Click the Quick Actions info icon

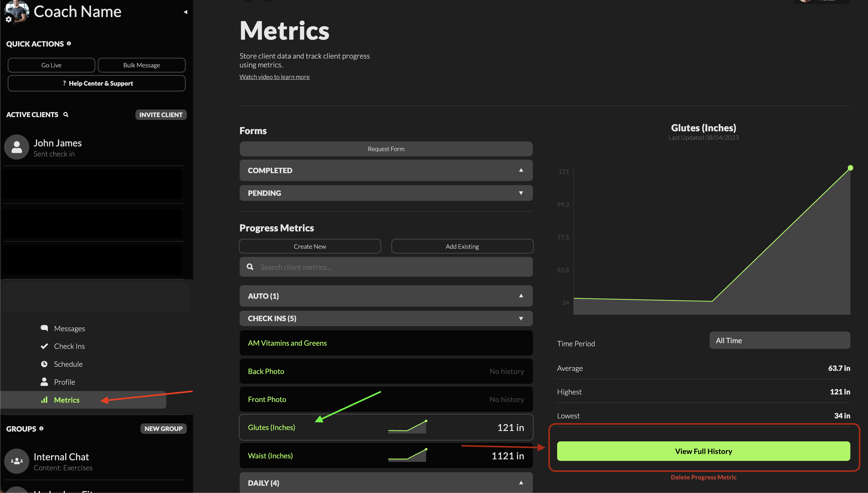tap(69, 43)
